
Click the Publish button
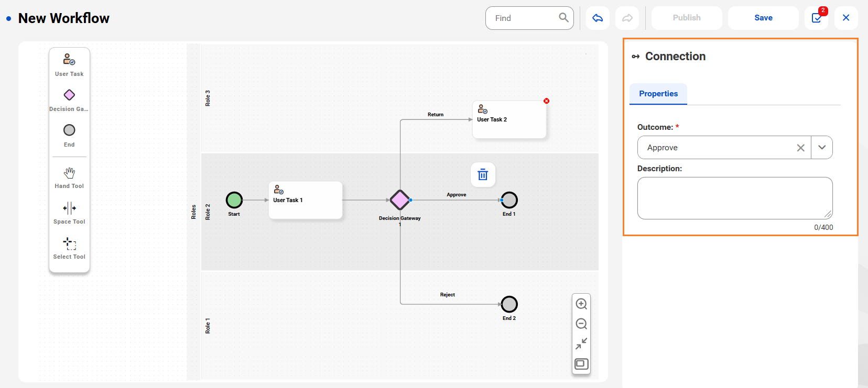click(x=687, y=18)
